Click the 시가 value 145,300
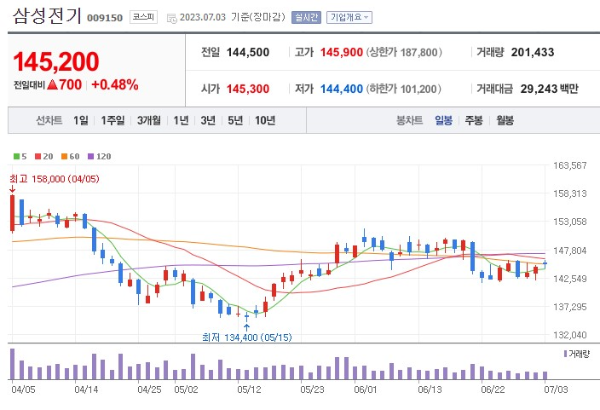This screenshot has width=600, height=410. [248, 89]
